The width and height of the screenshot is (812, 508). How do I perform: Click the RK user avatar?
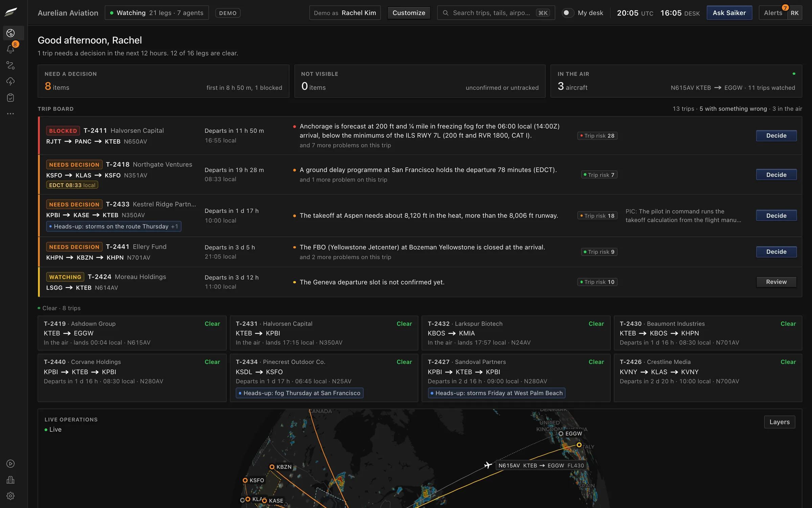[794, 13]
